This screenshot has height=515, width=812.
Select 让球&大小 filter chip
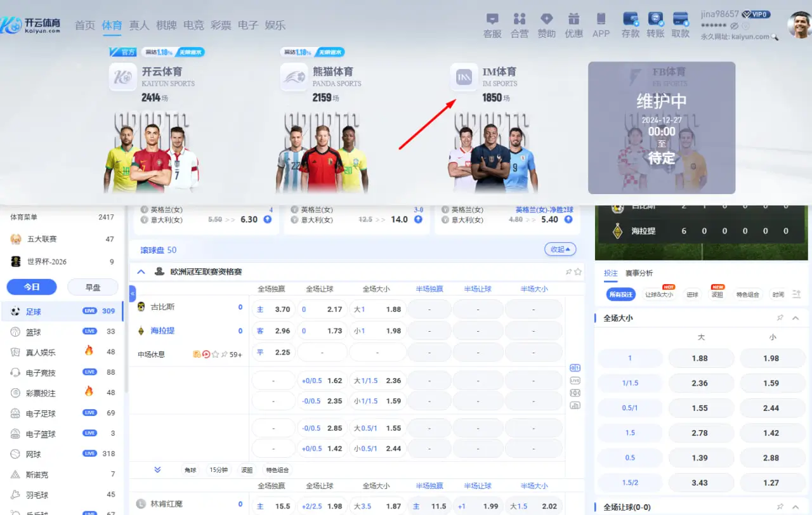click(659, 294)
